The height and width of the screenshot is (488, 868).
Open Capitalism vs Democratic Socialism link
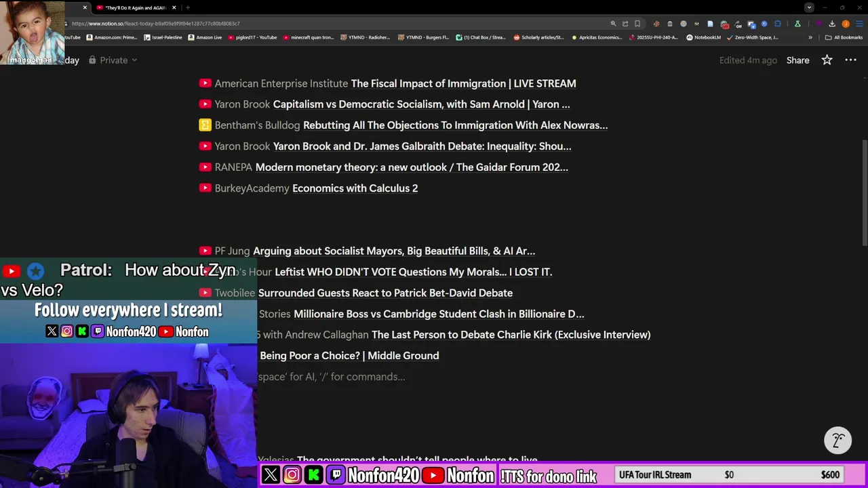click(421, 104)
